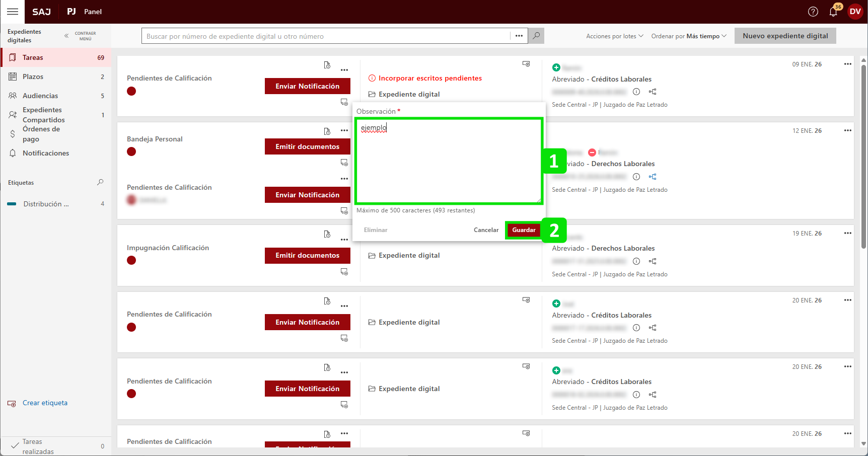Open the hamburger main menu

(x=13, y=12)
